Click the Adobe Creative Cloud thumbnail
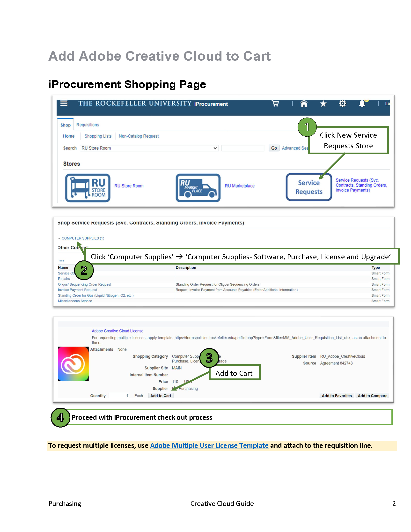 click(x=73, y=364)
